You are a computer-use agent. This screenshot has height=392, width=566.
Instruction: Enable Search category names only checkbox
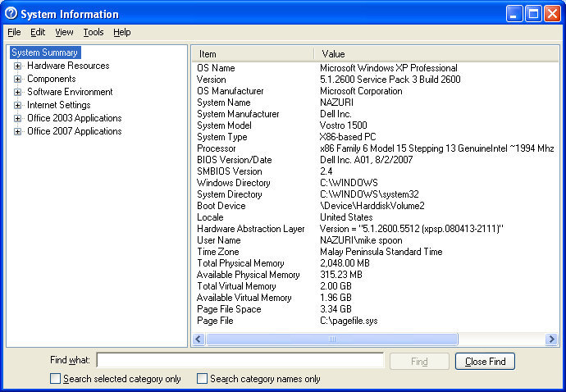pyautogui.click(x=202, y=379)
